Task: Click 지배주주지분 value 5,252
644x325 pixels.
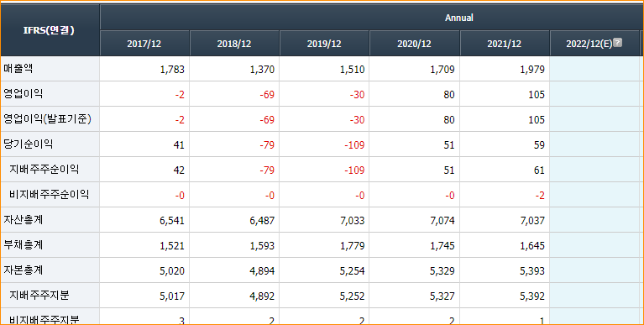Action: [352, 296]
